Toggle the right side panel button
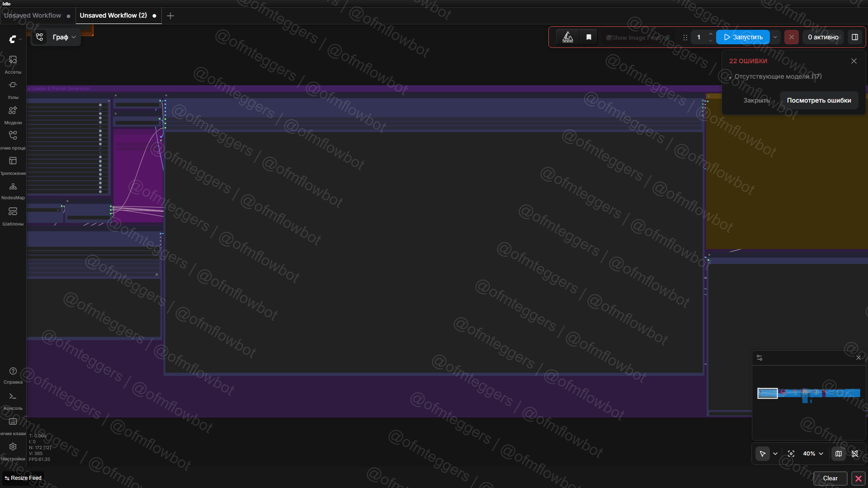This screenshot has width=868, height=488. coord(855,37)
